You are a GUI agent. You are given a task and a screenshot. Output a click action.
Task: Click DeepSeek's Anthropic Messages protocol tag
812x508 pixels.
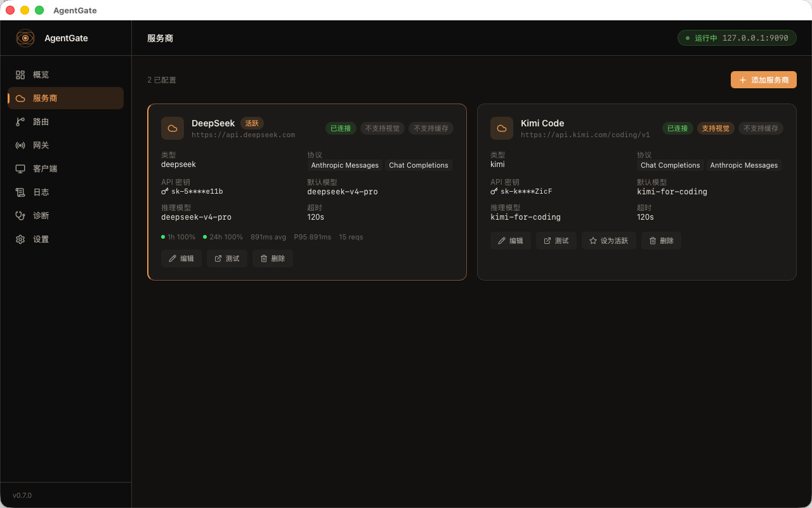coord(345,165)
